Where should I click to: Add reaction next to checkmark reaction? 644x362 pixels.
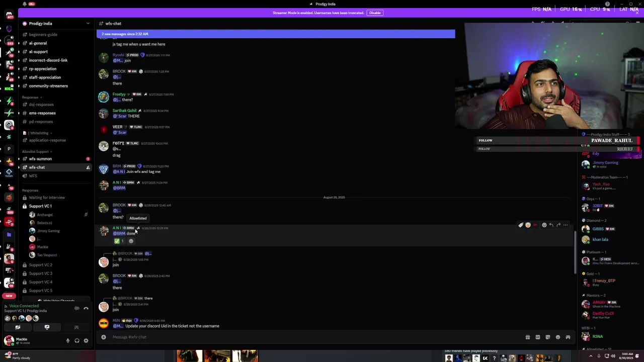tap(131, 241)
